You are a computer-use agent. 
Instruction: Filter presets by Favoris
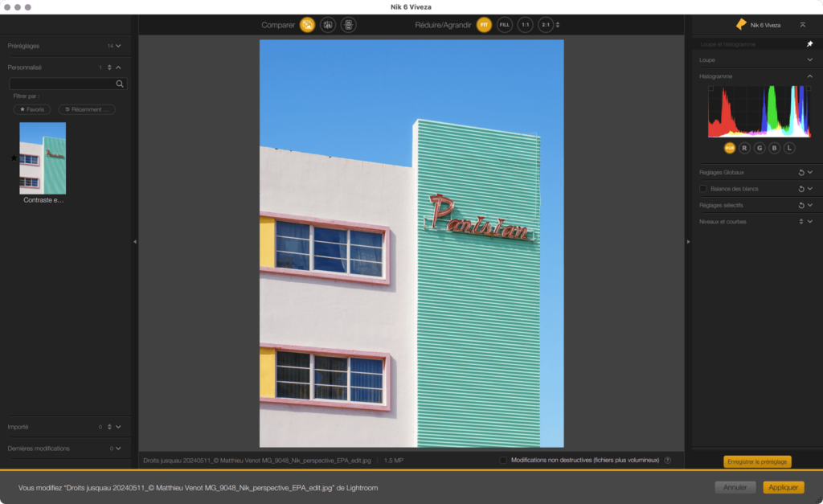point(32,109)
